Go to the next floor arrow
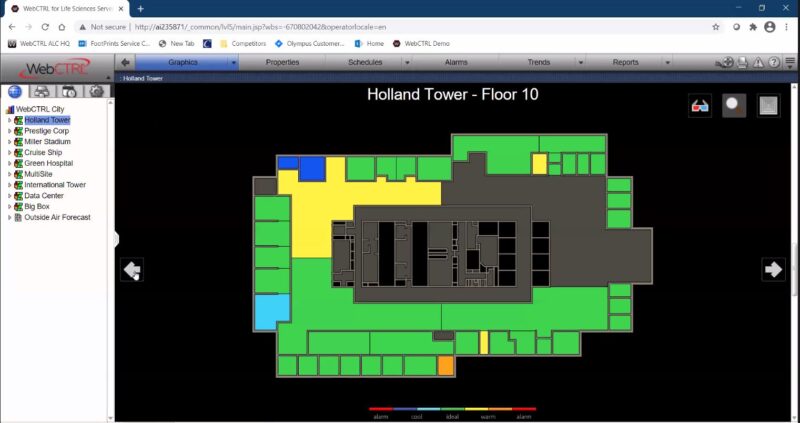Image resolution: width=800 pixels, height=423 pixels. tap(772, 269)
